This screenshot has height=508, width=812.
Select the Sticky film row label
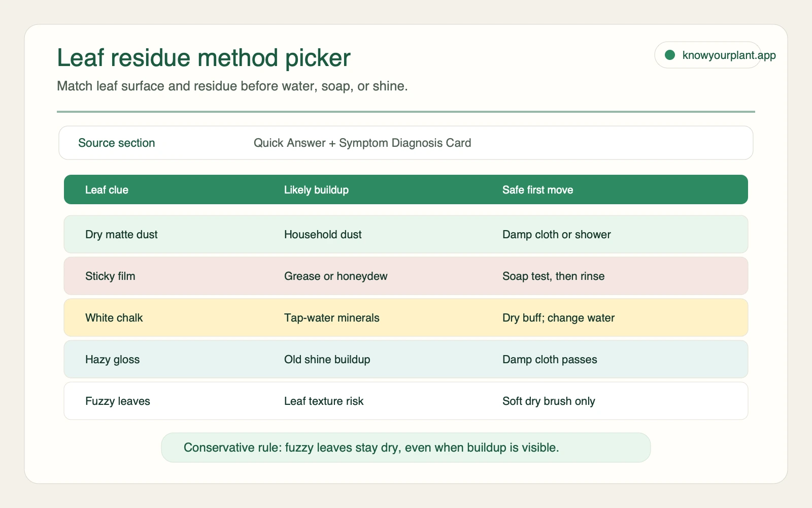tap(110, 276)
